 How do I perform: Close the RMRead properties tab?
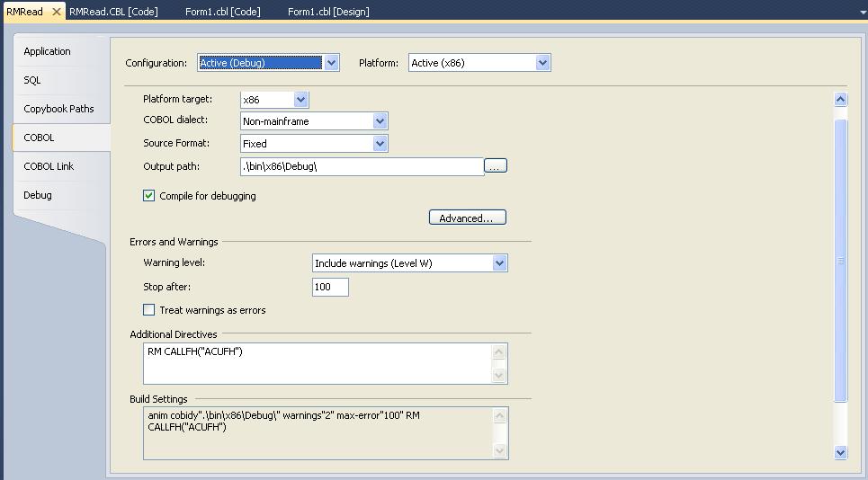click(x=56, y=12)
